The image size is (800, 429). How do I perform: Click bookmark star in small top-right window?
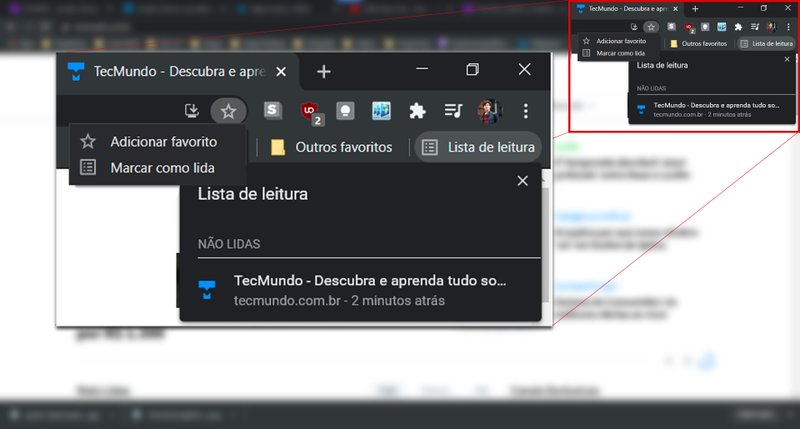(x=651, y=27)
